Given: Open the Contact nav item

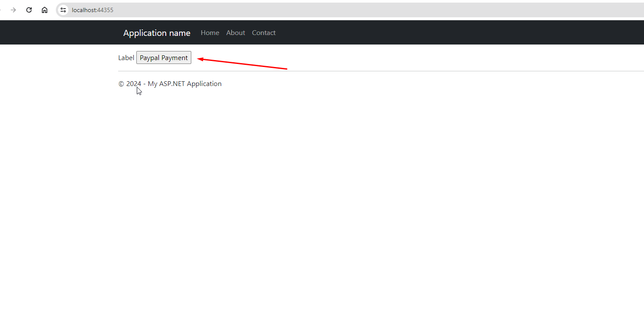Looking at the screenshot, I should pyautogui.click(x=264, y=33).
